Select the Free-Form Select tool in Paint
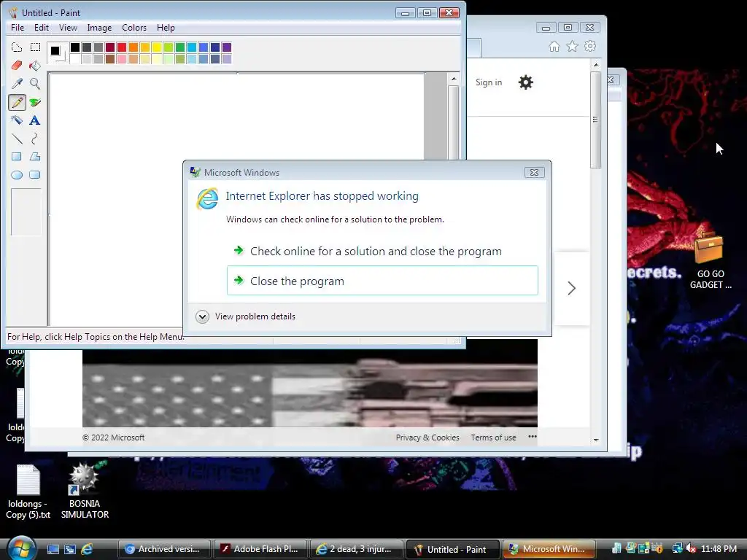The width and height of the screenshot is (747, 560). (17, 47)
